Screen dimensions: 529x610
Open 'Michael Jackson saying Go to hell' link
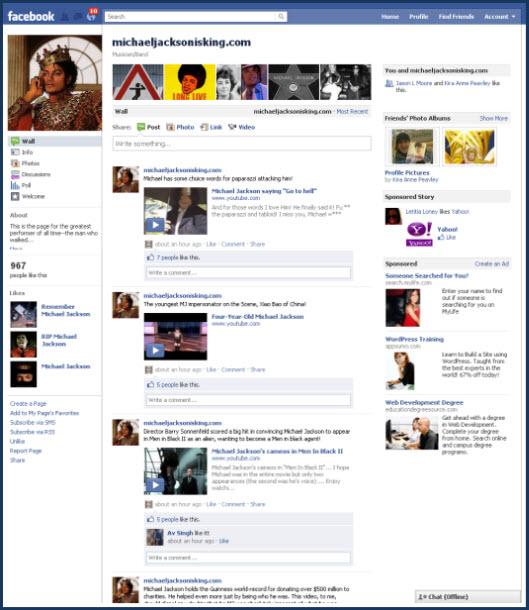[x=264, y=191]
